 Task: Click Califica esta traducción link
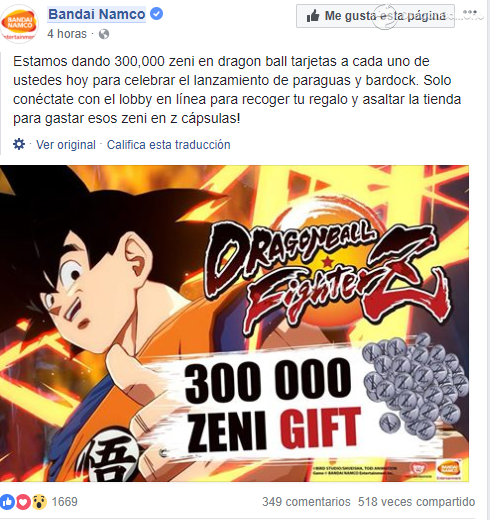click(168, 145)
